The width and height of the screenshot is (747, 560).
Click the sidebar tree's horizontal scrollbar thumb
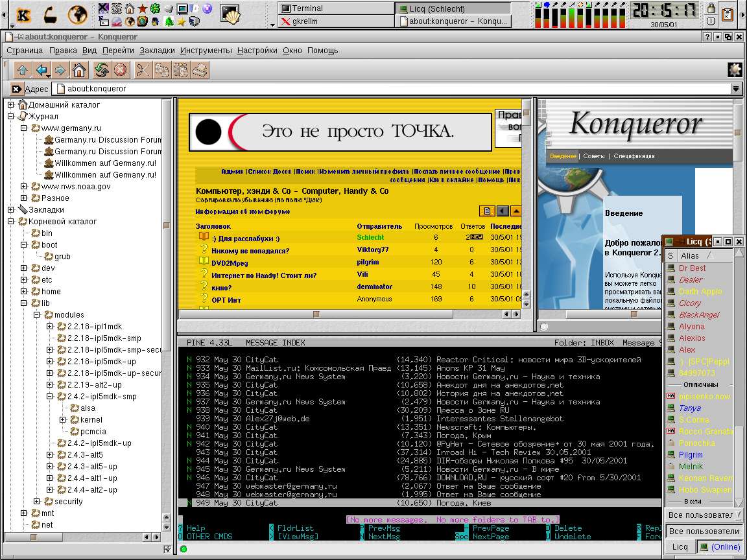pos(33,537)
